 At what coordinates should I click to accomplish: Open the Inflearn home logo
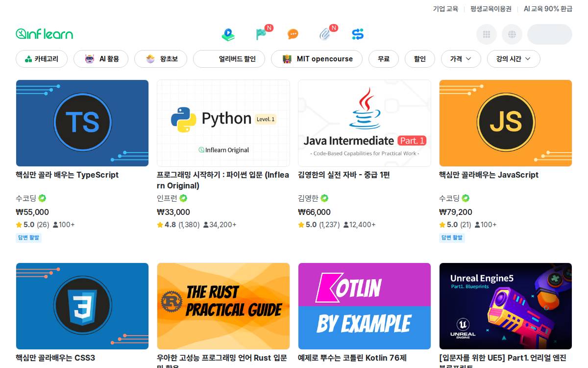(x=44, y=34)
